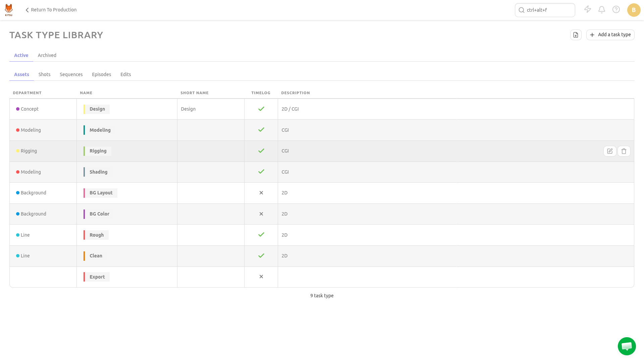Click the timelog cross for BG Color
The height and width of the screenshot is (362, 644).
261,214
